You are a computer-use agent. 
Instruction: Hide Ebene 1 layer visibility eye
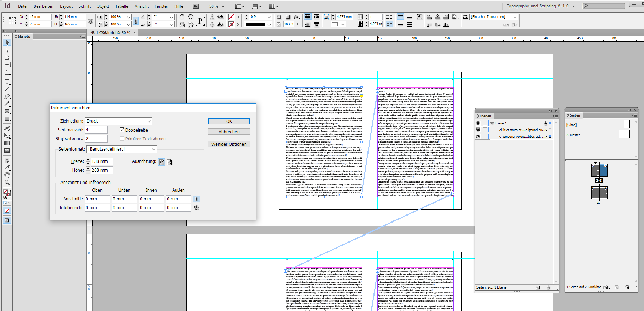coord(478,123)
